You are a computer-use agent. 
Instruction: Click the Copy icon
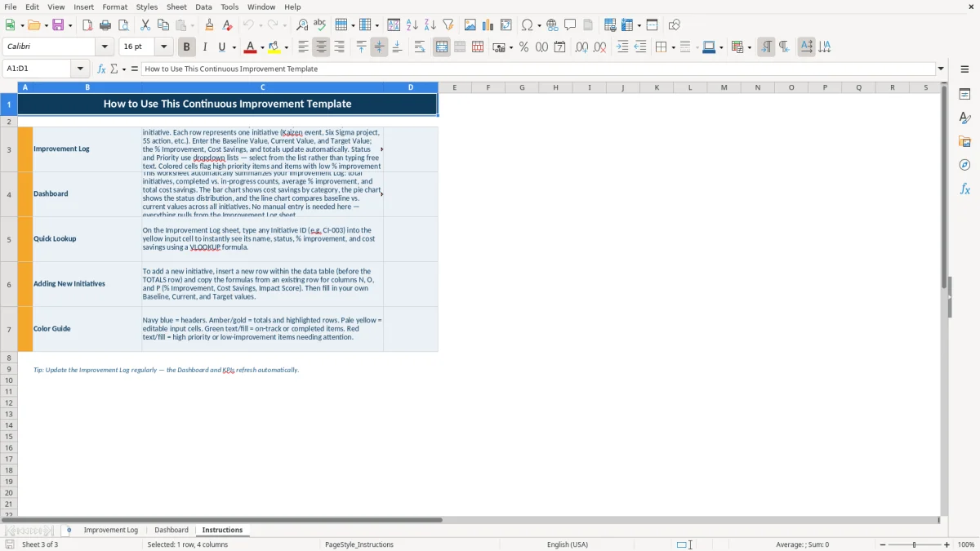point(163,25)
